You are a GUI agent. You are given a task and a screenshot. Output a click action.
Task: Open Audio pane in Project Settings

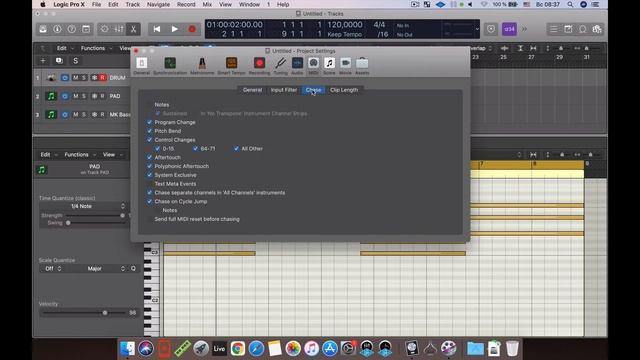tap(297, 66)
